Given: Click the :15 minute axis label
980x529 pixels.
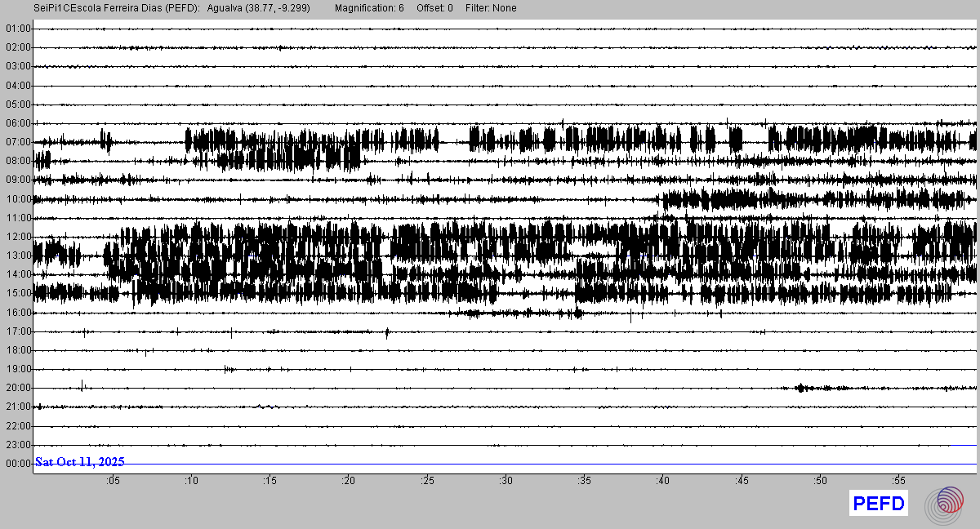Looking at the screenshot, I should pos(269,480).
